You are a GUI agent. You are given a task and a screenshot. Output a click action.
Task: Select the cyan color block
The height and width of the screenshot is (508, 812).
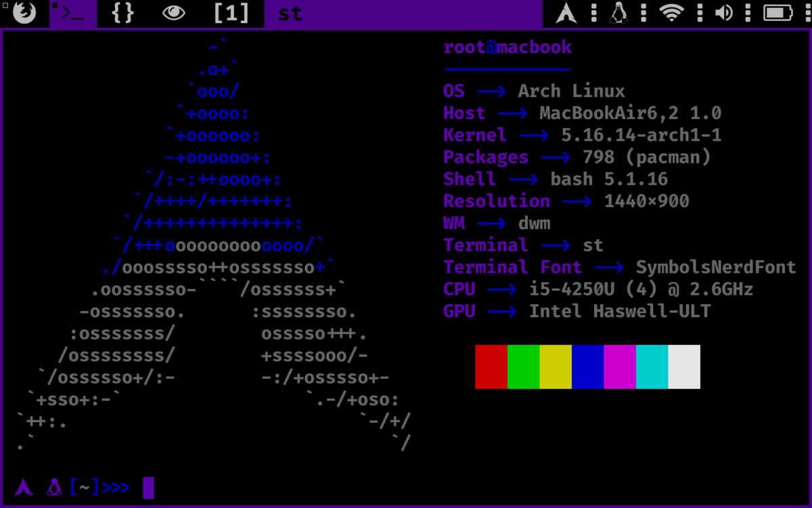click(652, 366)
